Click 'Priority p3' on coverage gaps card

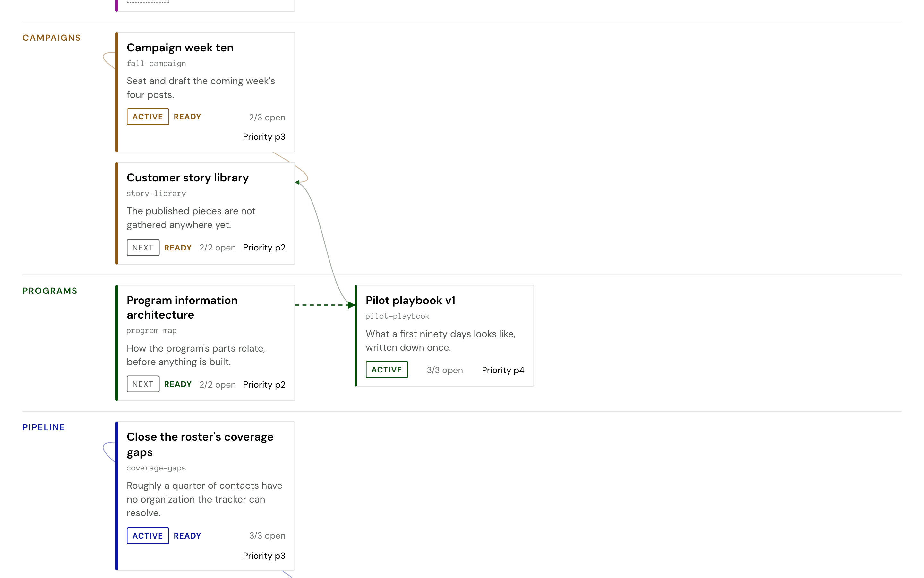tap(264, 556)
